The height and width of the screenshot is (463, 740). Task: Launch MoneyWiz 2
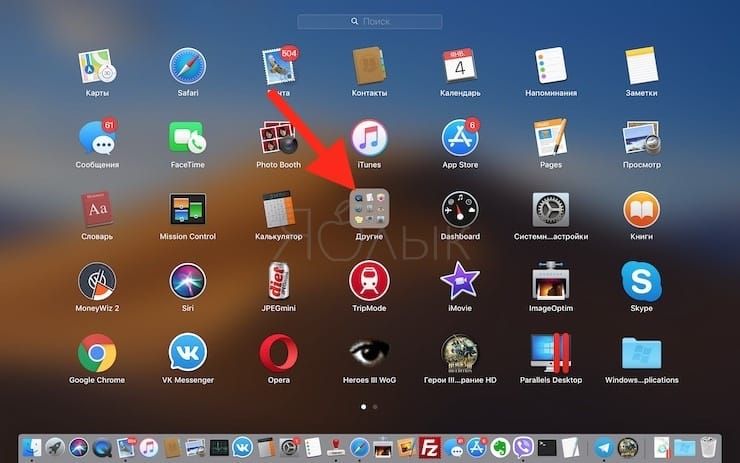point(97,281)
